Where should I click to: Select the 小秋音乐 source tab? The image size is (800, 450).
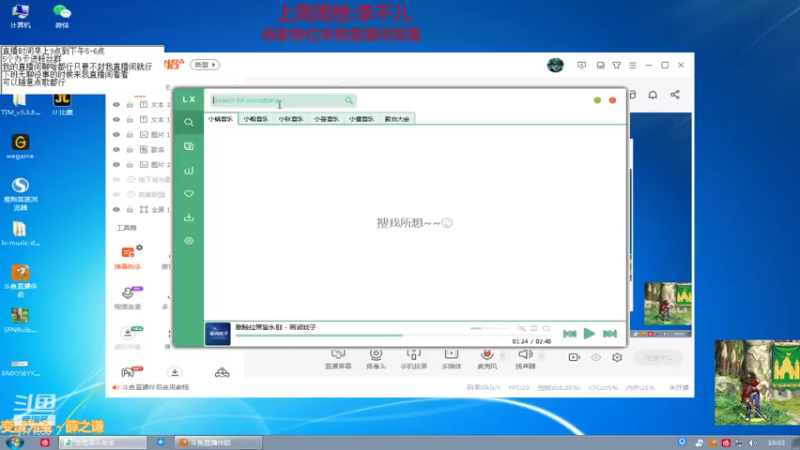(x=291, y=119)
